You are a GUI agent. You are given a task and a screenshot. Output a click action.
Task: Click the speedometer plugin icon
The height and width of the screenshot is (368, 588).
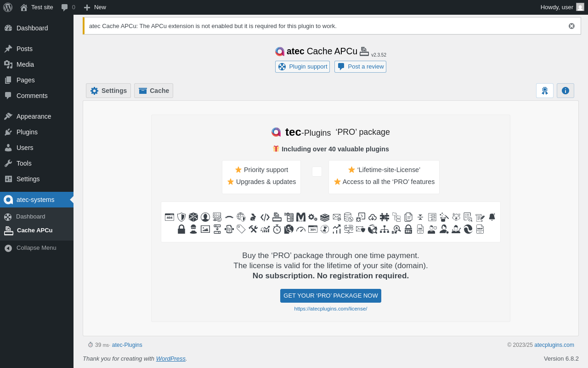click(x=301, y=229)
